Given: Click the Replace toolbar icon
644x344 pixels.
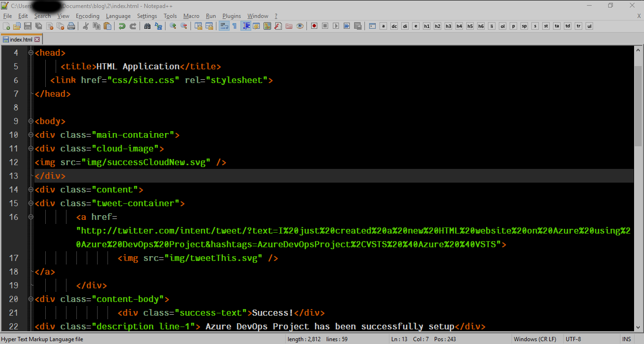Looking at the screenshot, I should (159, 26).
